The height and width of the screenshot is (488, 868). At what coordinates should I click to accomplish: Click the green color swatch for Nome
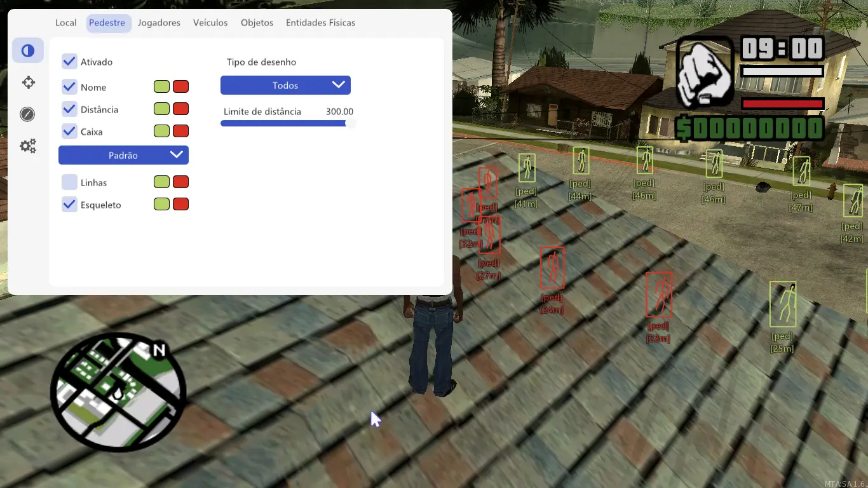pos(161,86)
